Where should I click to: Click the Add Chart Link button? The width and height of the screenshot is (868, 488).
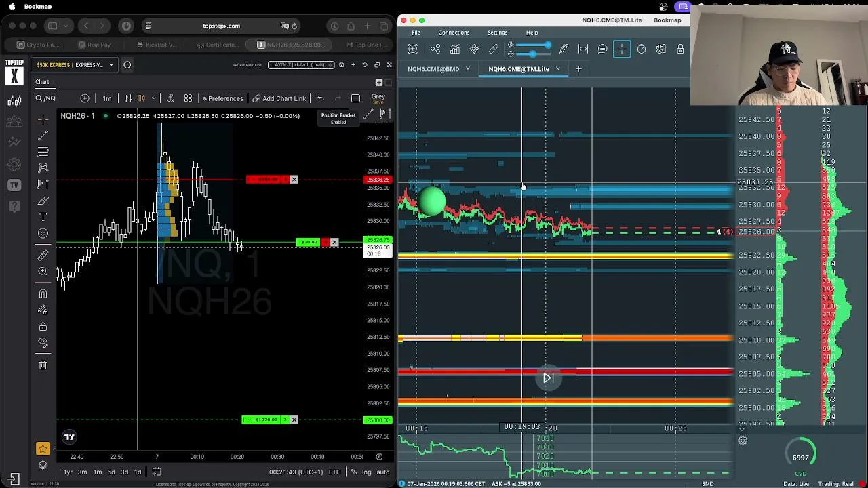(x=279, y=98)
